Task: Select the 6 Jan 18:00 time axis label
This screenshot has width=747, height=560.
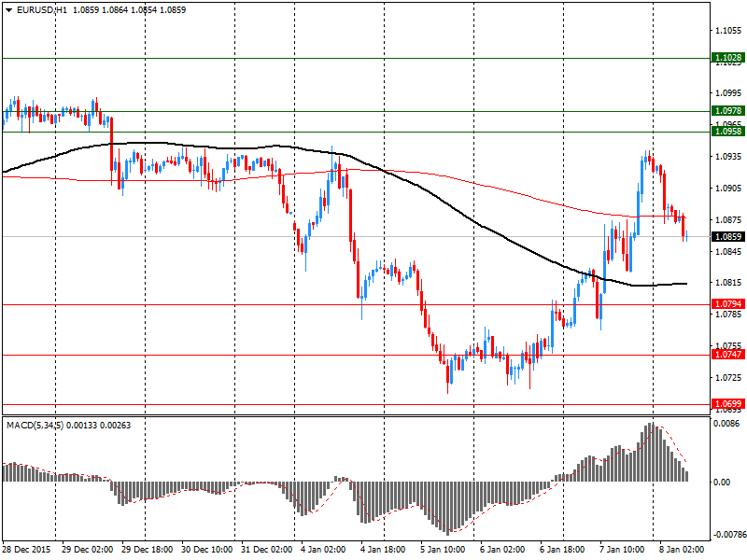Action: pos(562,550)
